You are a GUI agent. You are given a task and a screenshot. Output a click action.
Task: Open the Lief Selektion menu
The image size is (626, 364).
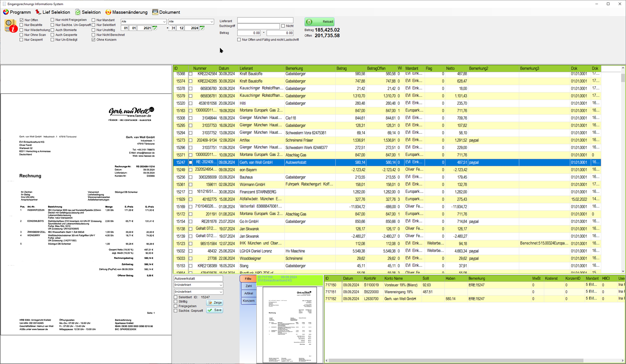(53, 12)
